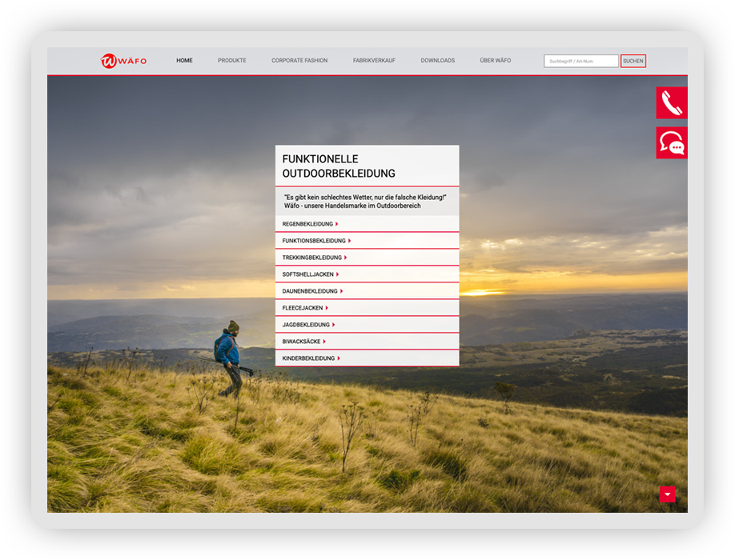Click the Suchbegriff search input field
This screenshot has height=560, width=735.
[x=580, y=61]
